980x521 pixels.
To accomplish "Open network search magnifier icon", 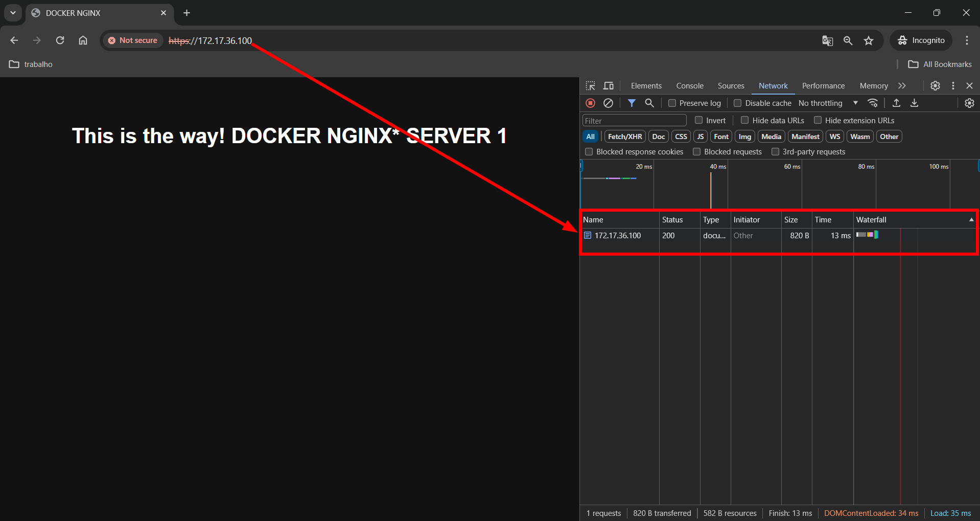I will coord(649,103).
